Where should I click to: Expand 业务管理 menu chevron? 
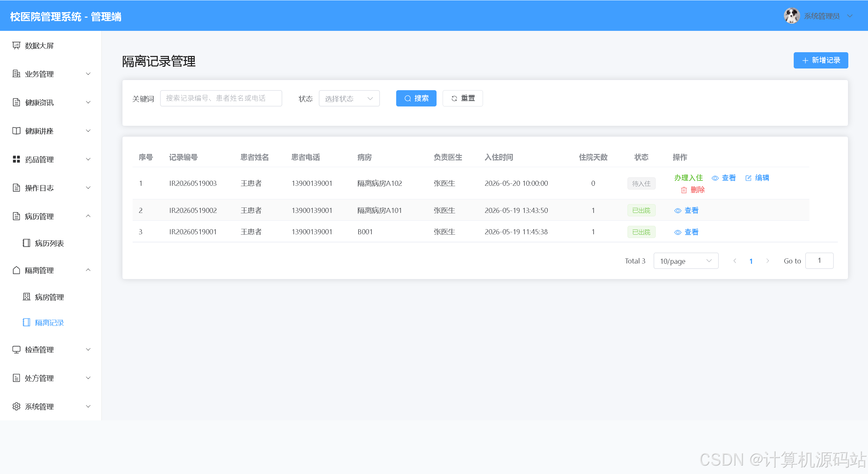click(x=88, y=74)
